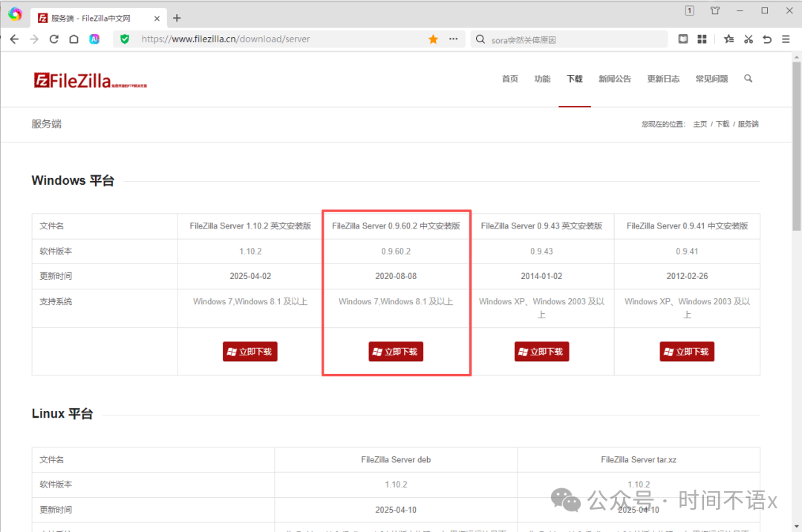802x532 pixels.
Task: Download FileZilla Server 0.9.60.2 中文安装版
Action: pyautogui.click(x=396, y=352)
